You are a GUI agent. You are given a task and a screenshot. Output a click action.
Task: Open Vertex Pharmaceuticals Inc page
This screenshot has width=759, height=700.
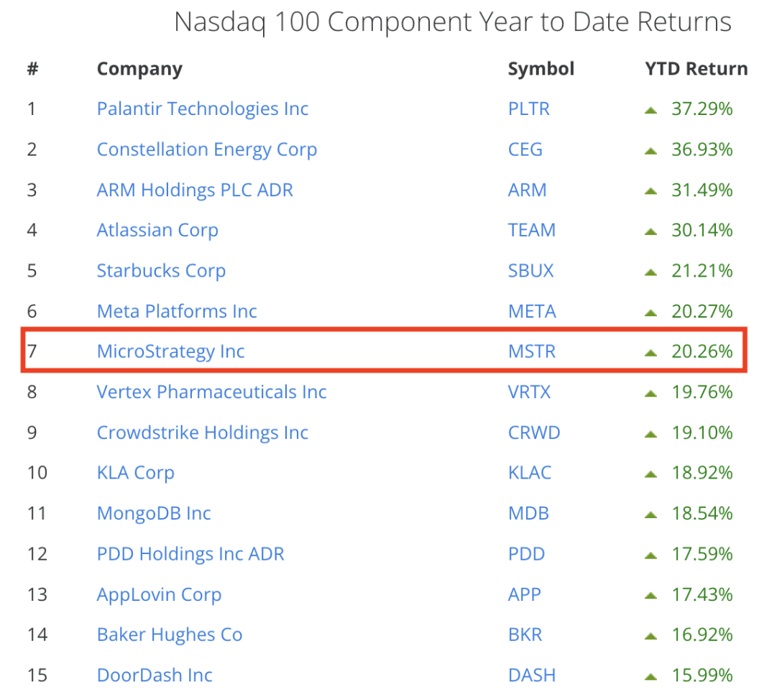[211, 392]
